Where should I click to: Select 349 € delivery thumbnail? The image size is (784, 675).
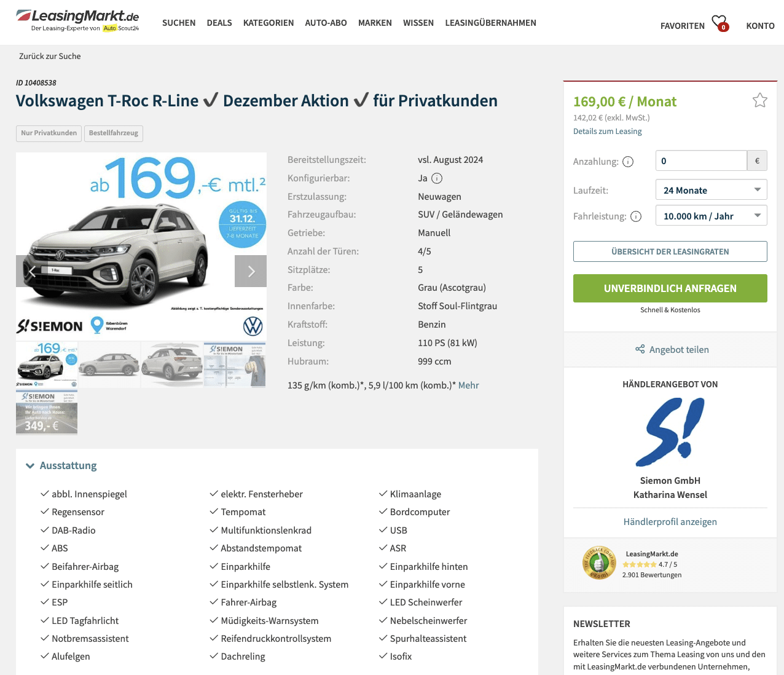(x=47, y=412)
